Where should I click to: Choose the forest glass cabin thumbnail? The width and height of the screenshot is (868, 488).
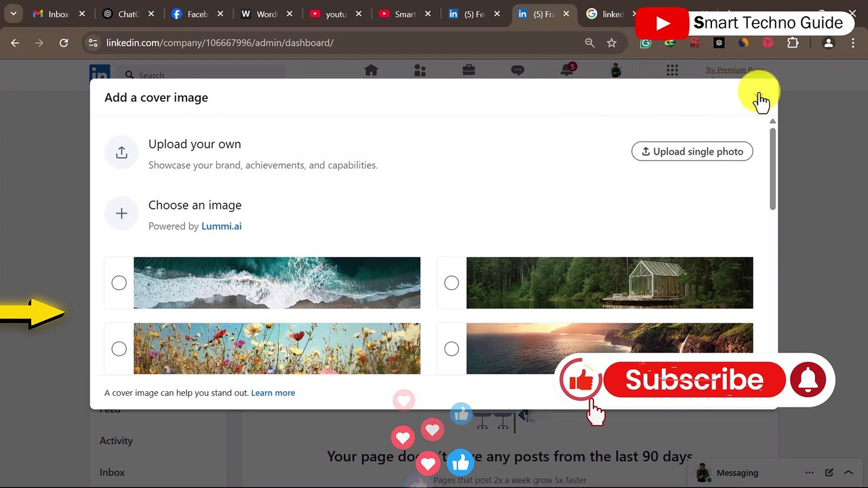point(610,283)
